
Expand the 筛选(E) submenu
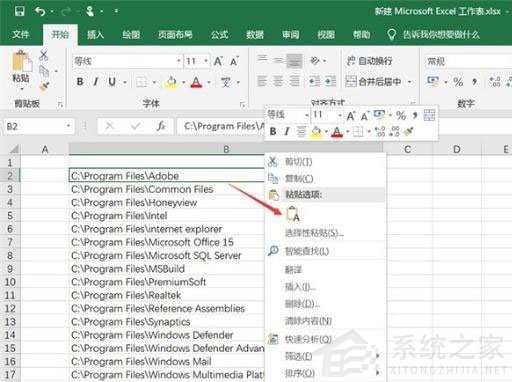pyautogui.click(x=325, y=356)
